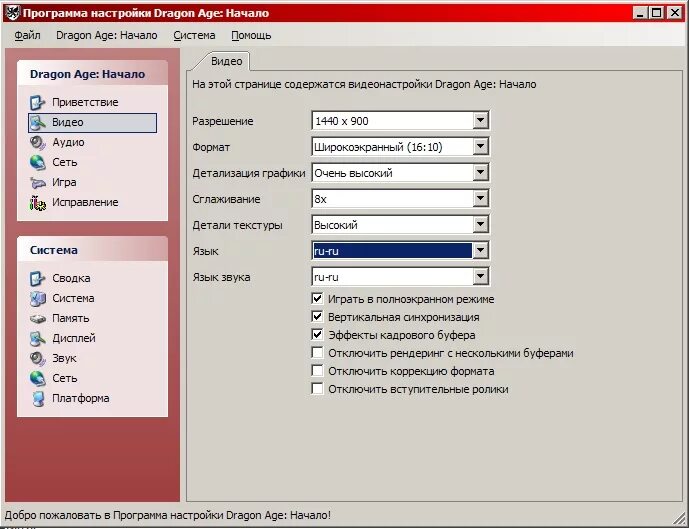Open the Файл menu

coord(27,36)
